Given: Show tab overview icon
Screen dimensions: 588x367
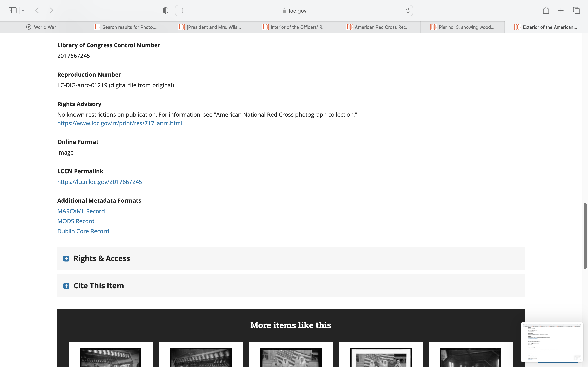Looking at the screenshot, I should point(576,10).
